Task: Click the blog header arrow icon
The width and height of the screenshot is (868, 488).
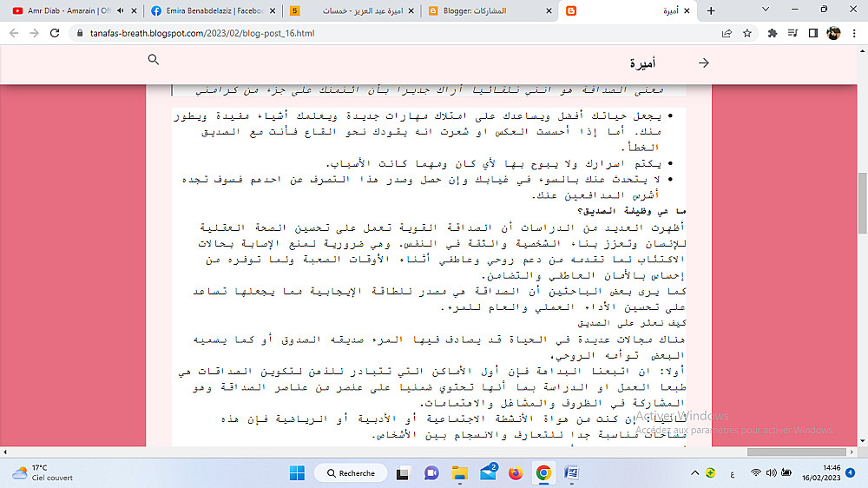Action: coord(704,63)
